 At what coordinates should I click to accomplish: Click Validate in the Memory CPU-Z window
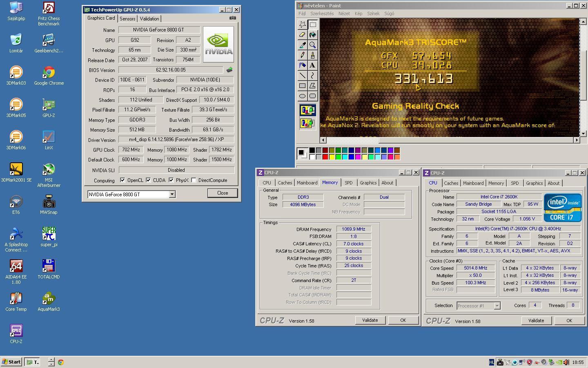click(x=370, y=320)
